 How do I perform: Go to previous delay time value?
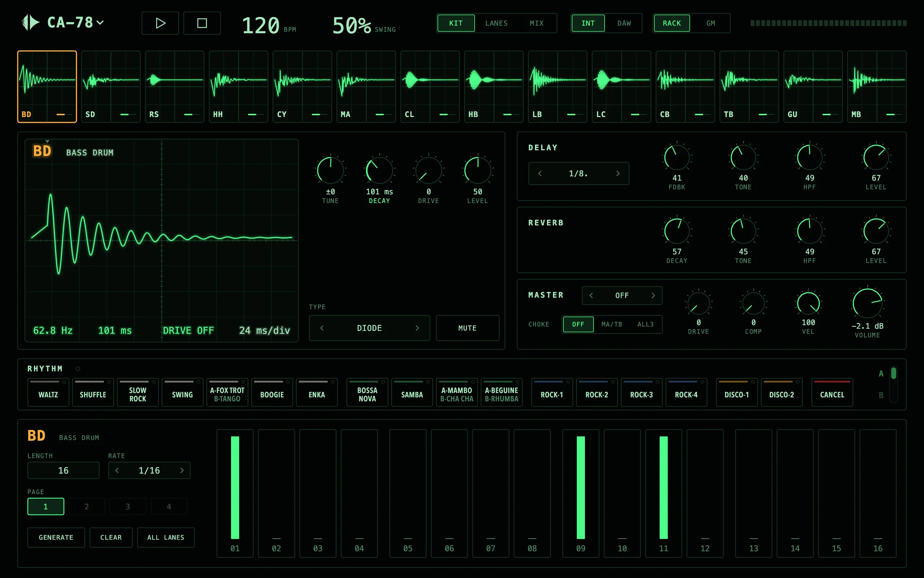tap(540, 173)
